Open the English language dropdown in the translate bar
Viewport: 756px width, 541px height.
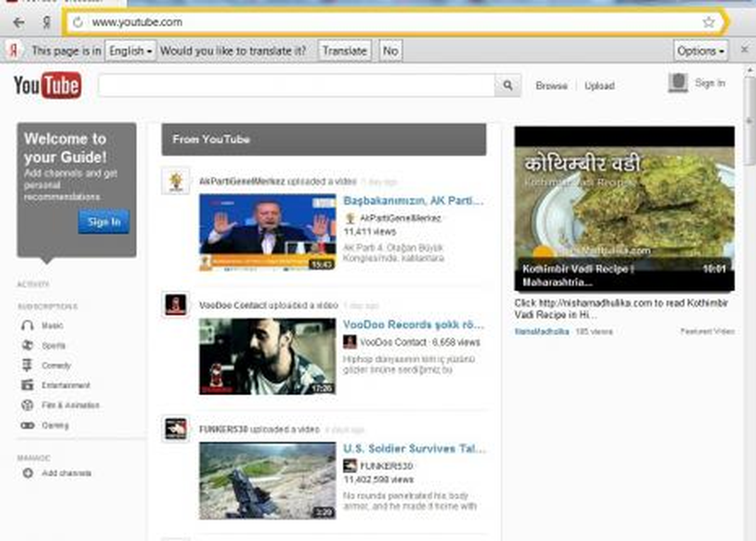(x=130, y=51)
